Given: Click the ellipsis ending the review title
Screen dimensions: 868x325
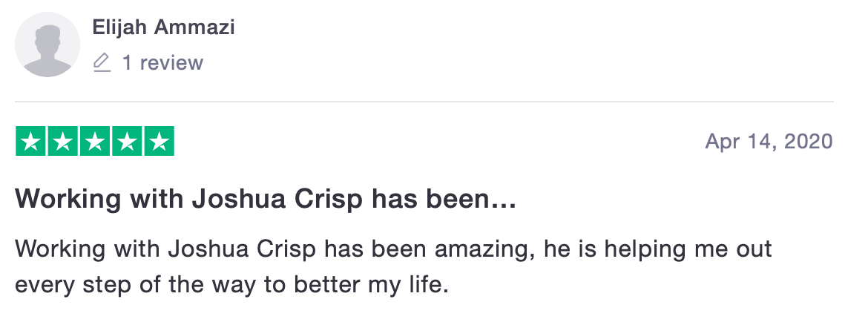Looking at the screenshot, I should click(x=503, y=199).
